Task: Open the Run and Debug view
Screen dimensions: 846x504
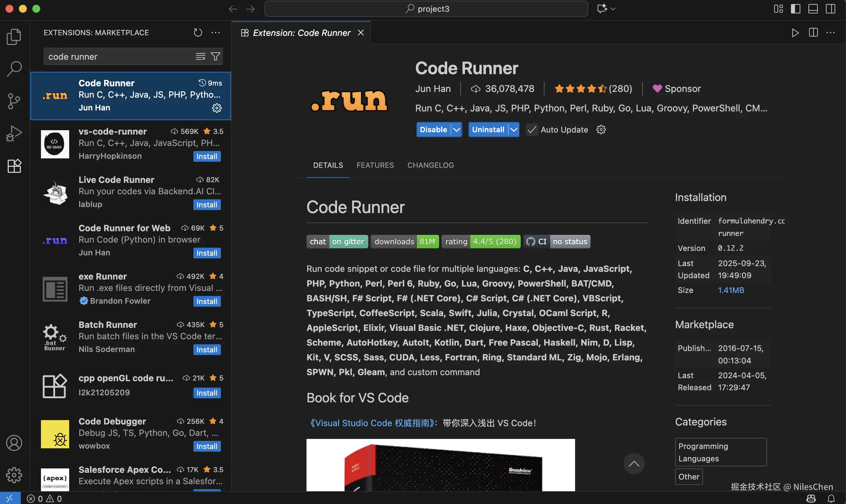Action: click(x=14, y=134)
